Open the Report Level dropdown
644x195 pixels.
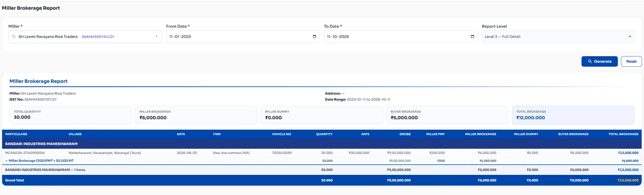pyautogui.click(x=558, y=37)
